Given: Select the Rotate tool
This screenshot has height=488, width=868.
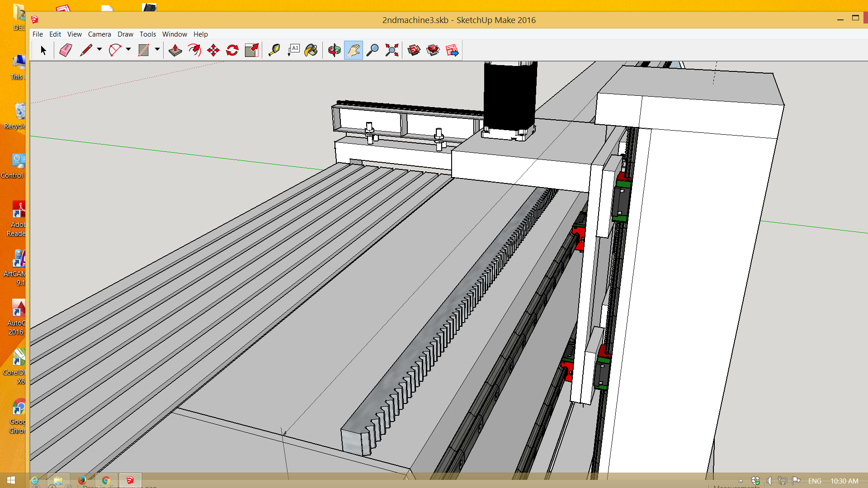Looking at the screenshot, I should coord(232,50).
